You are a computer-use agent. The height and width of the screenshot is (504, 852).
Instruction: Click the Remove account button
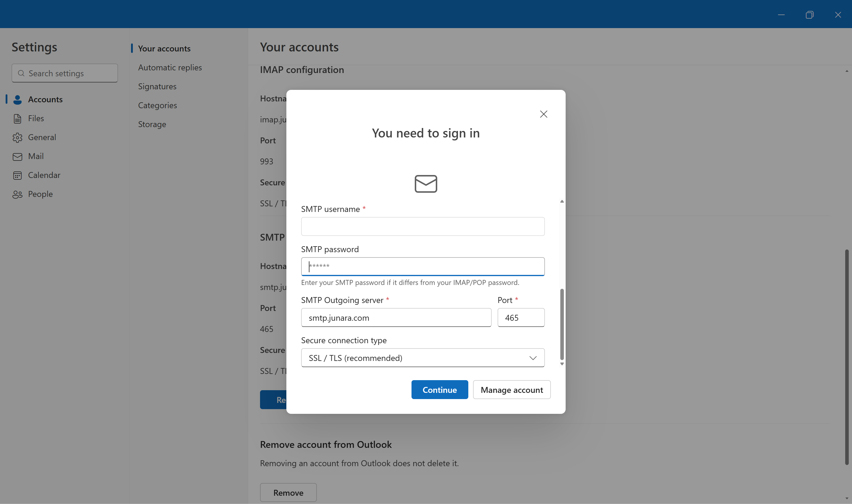coord(288,492)
